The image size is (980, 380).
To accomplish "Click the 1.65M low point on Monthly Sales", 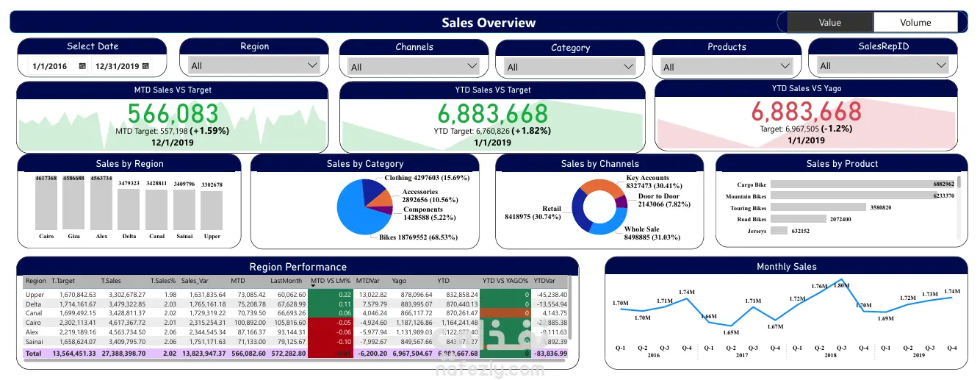I will point(730,326).
